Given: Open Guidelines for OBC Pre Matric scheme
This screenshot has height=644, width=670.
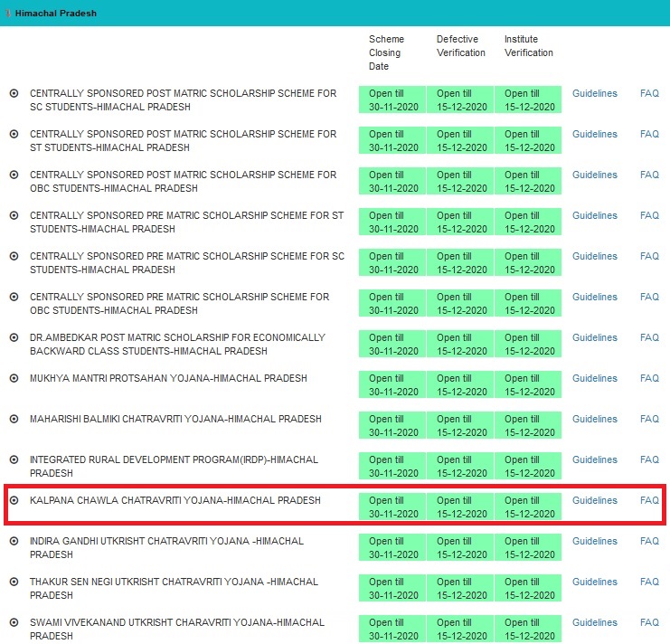Looking at the screenshot, I should [x=595, y=297].
